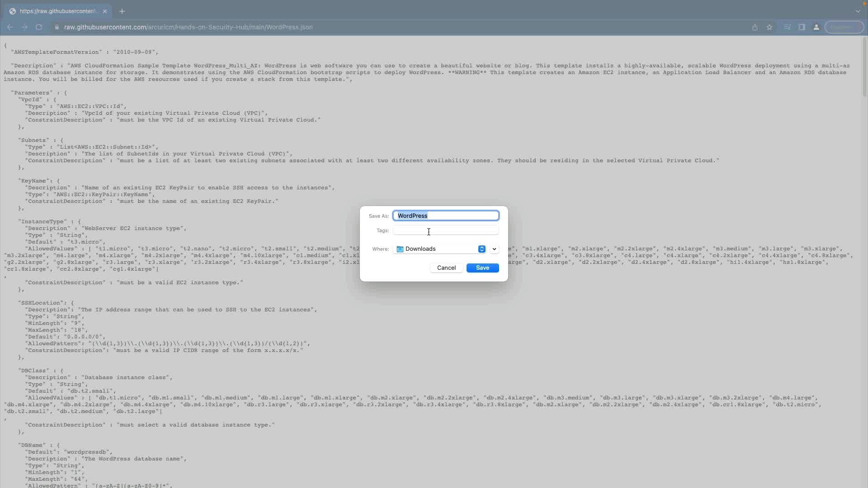868x488 pixels.
Task: Open the tab search dropdown chevron
Action: [x=858, y=11]
